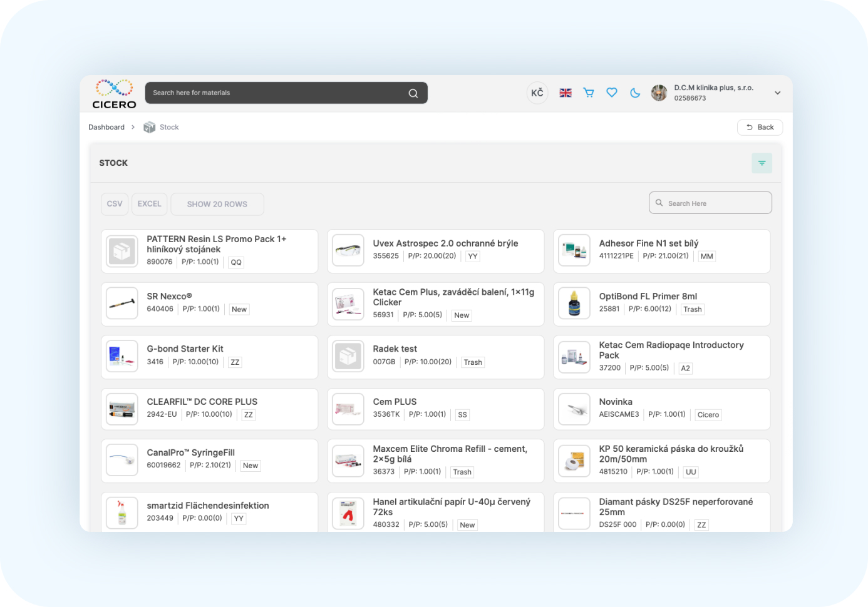Open Ketac Cem Radiopaqe Introductory Pack image
This screenshot has height=607, width=868.
click(x=574, y=357)
